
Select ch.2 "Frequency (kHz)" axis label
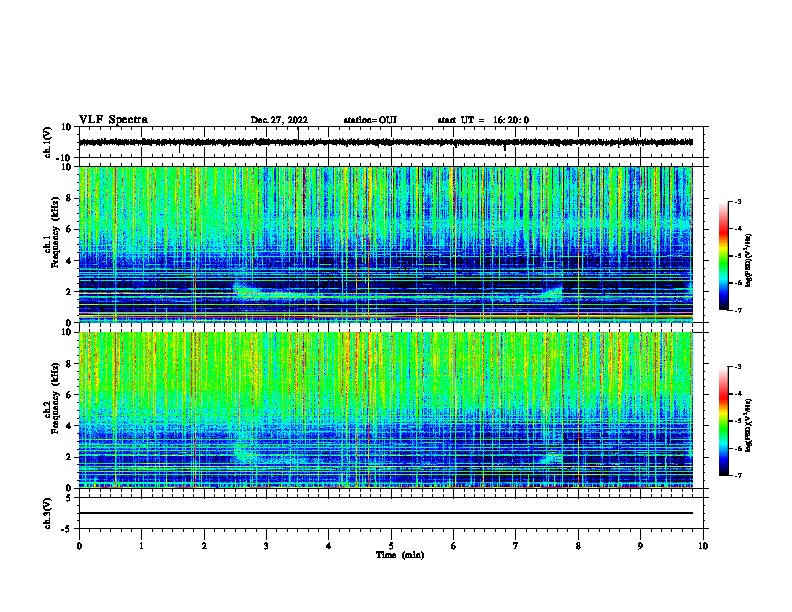tap(55, 398)
